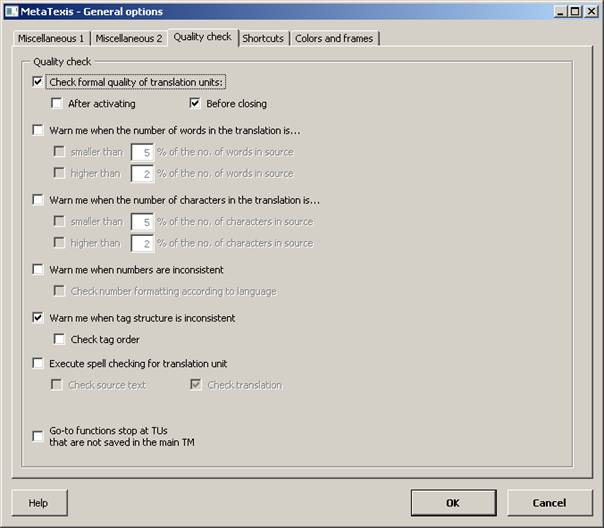Image resolution: width=604 pixels, height=528 pixels.
Task: Tick Go-to functions stop at TUs checkbox
Action: 38,436
